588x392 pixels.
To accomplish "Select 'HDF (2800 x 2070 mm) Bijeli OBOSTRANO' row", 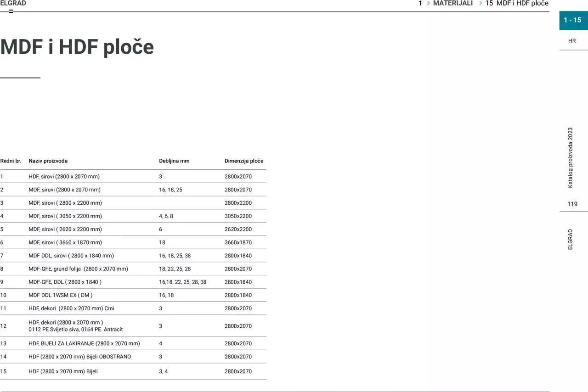I will pyautogui.click(x=79, y=357).
